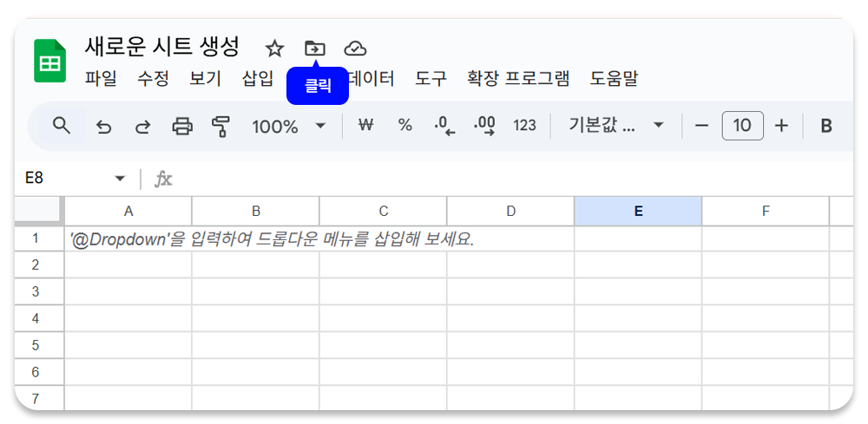Open the 도움말 menu
Image resolution: width=868 pixels, height=424 pixels.
[614, 79]
